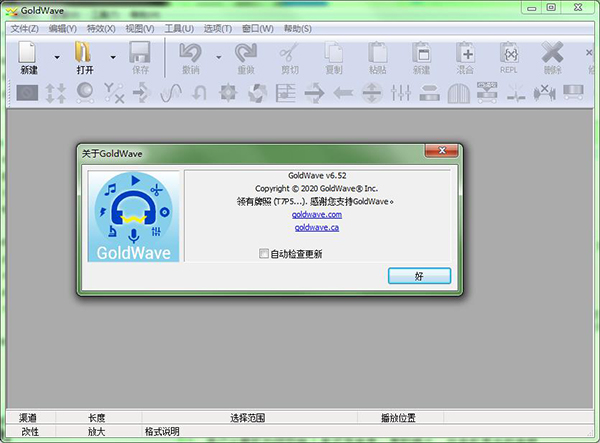600x443 pixels.
Task: Click the 新建 new file toolbar icon
Action: [x=28, y=52]
